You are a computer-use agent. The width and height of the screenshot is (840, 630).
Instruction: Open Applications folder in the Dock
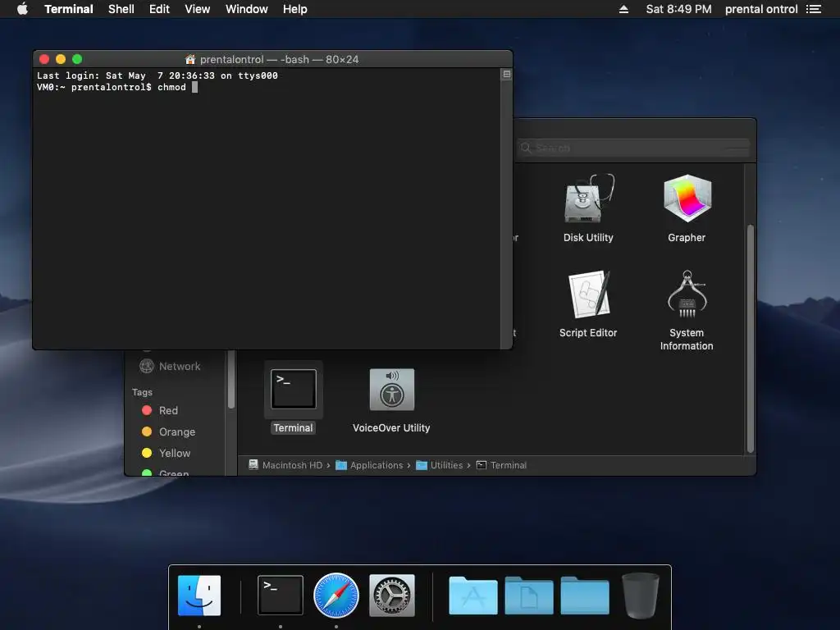click(473, 596)
